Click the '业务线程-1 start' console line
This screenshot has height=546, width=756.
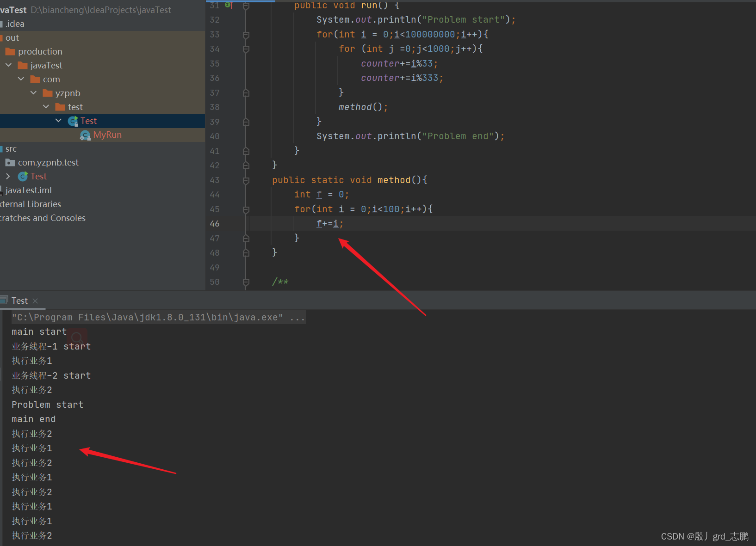pyautogui.click(x=51, y=347)
